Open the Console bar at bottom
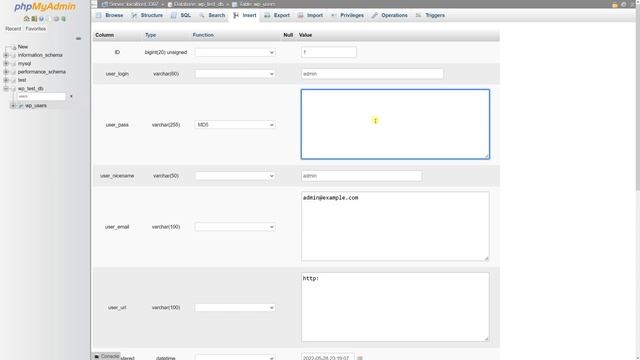This screenshot has height=360, width=640. click(x=107, y=356)
